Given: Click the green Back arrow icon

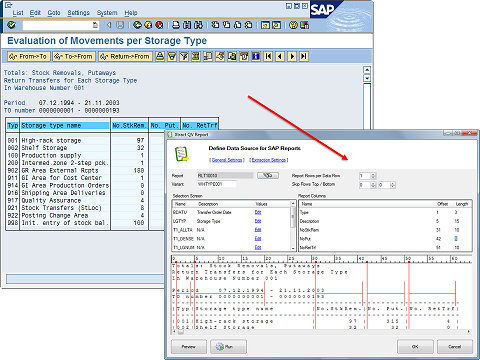Looking at the screenshot, I should point(137,25).
